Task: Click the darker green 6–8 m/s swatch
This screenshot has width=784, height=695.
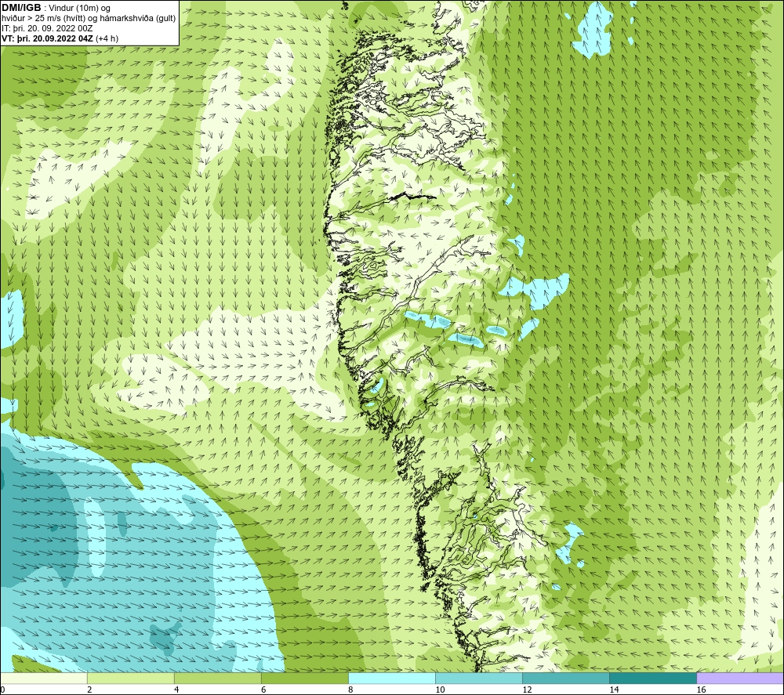Action: pos(304,679)
